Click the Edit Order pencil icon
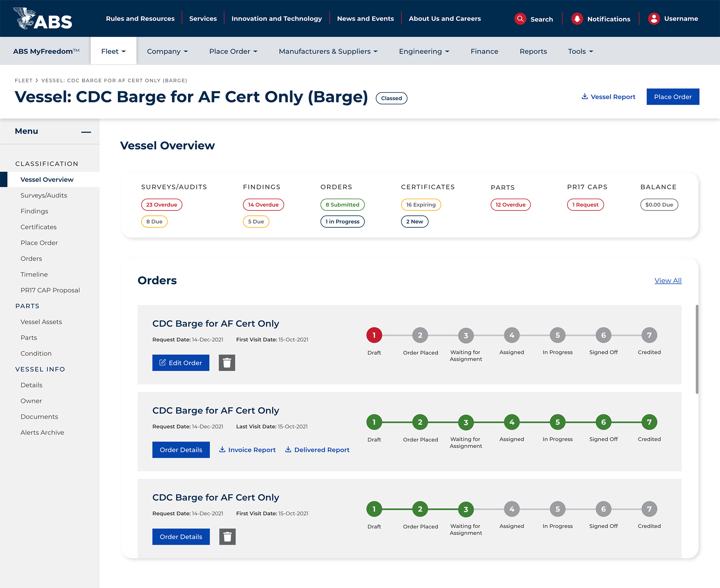Screen dimensions: 720x588 click(163, 363)
